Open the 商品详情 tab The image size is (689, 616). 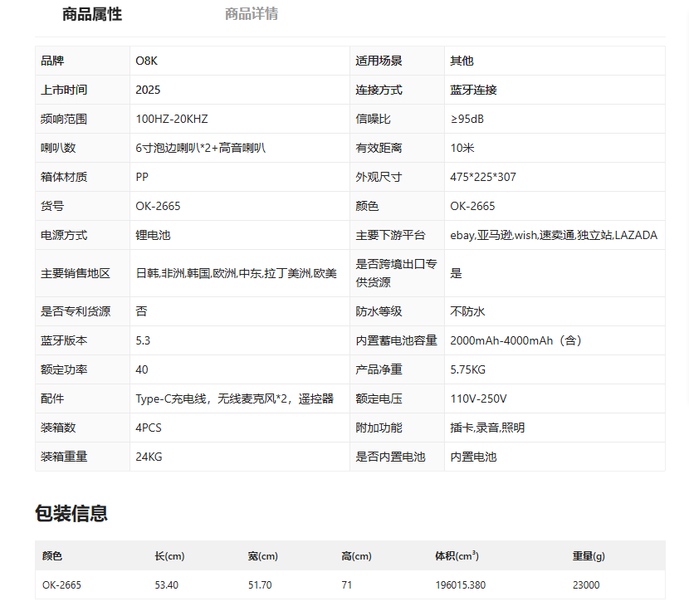(x=252, y=14)
